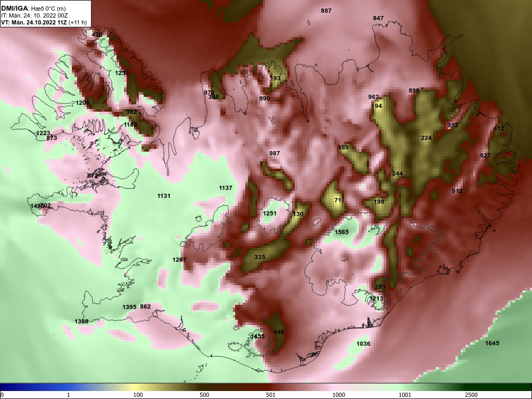Click the color scale label "1000"
The height and width of the screenshot is (399, 532).
click(338, 395)
